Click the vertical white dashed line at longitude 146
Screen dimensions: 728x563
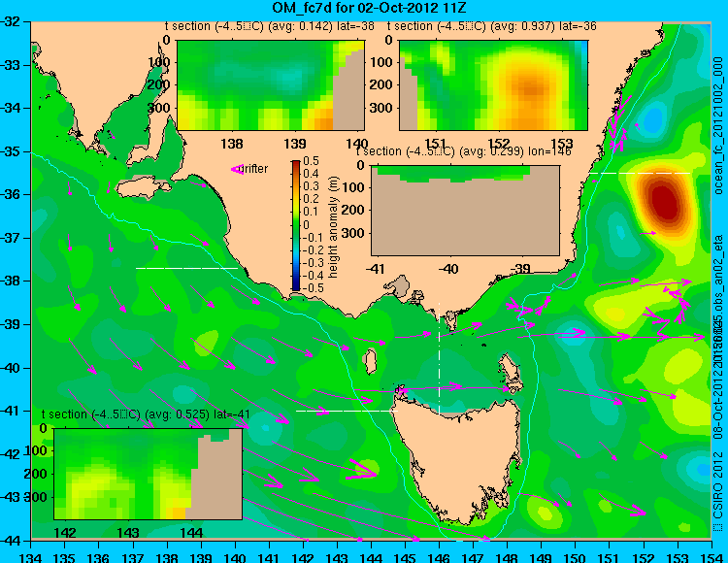tap(439, 358)
